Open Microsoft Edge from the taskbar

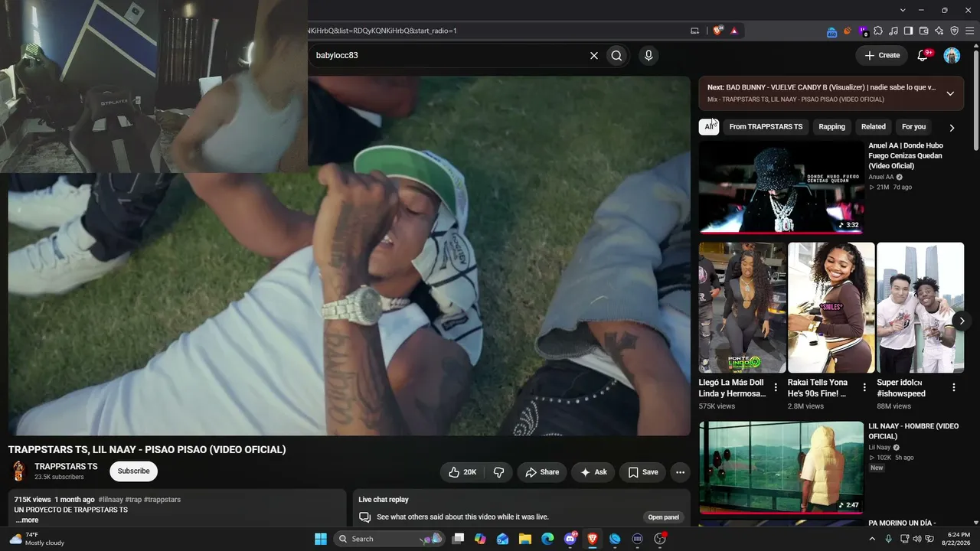pyautogui.click(x=547, y=539)
